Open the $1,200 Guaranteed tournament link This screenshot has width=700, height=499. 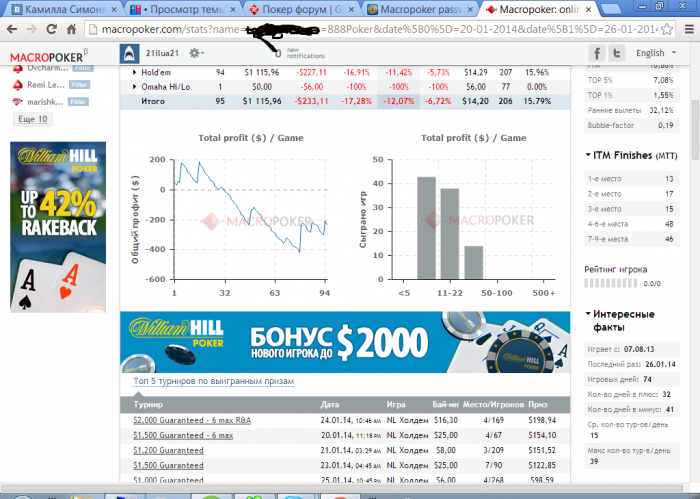point(168,450)
